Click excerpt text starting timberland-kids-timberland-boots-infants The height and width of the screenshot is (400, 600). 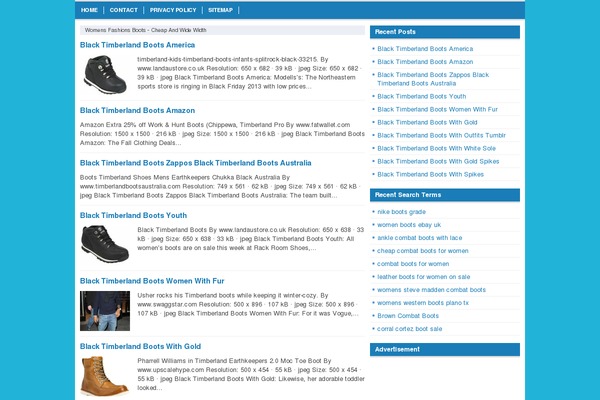249,73
